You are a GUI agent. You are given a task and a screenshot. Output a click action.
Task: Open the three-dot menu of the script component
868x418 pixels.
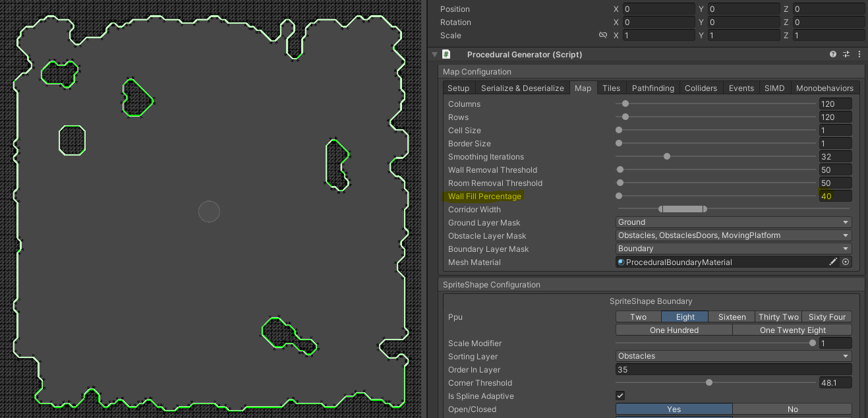(x=859, y=54)
